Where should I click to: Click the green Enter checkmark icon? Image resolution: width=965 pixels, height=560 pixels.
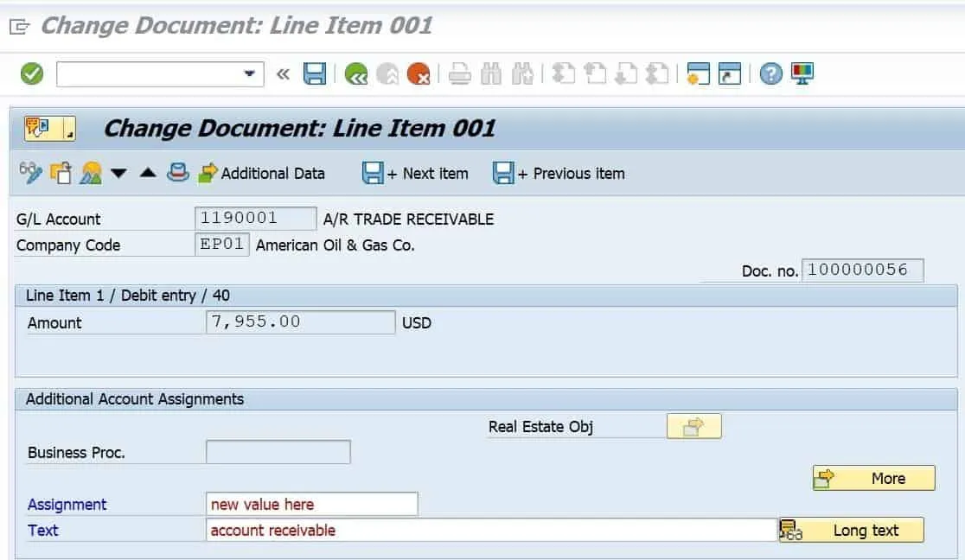pyautogui.click(x=32, y=74)
